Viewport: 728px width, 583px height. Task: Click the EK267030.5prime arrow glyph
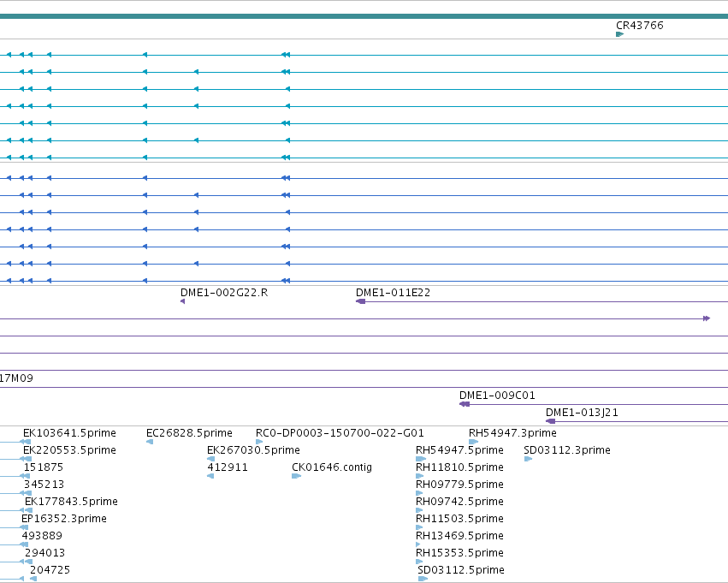click(210, 459)
